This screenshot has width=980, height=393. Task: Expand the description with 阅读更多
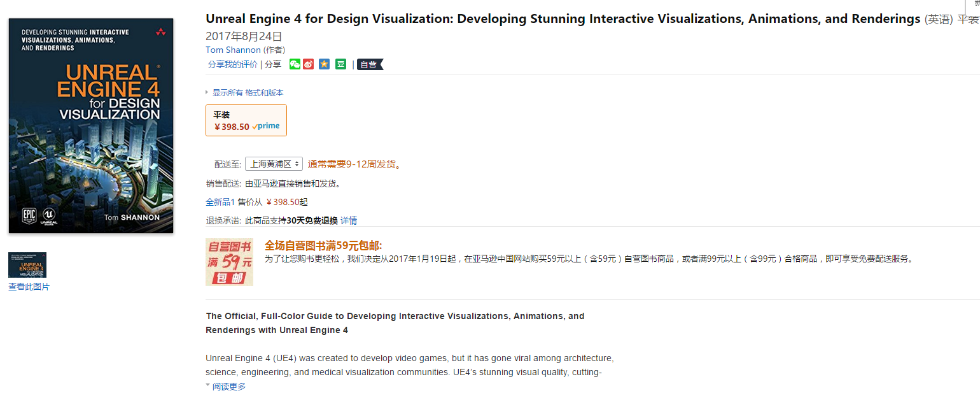tap(228, 387)
